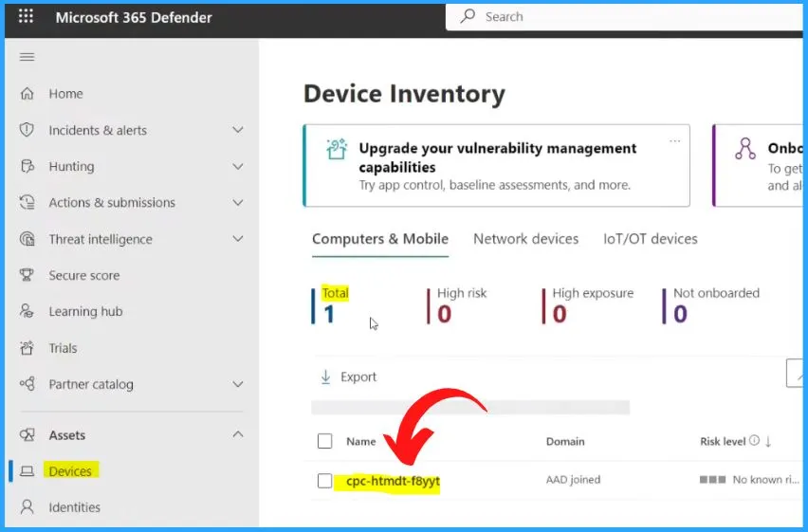Image resolution: width=808 pixels, height=532 pixels.
Task: Click the Export button
Action: tap(349, 376)
